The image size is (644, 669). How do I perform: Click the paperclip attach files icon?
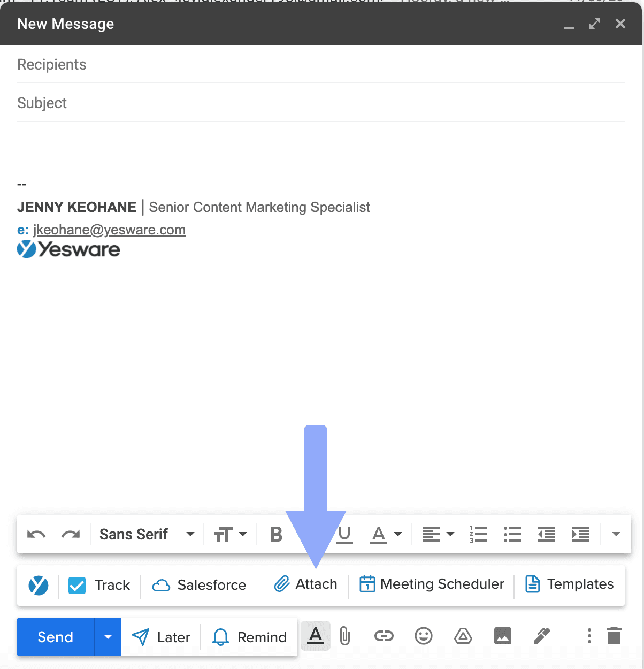click(345, 636)
